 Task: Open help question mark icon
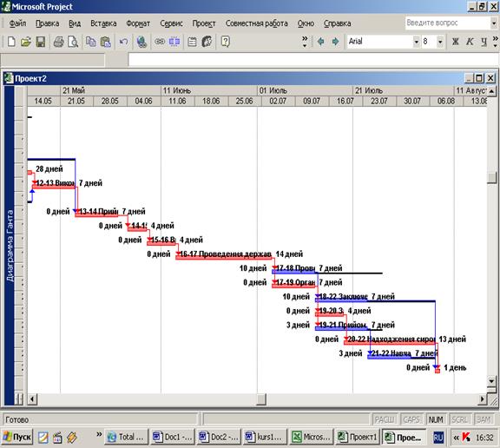click(x=225, y=42)
